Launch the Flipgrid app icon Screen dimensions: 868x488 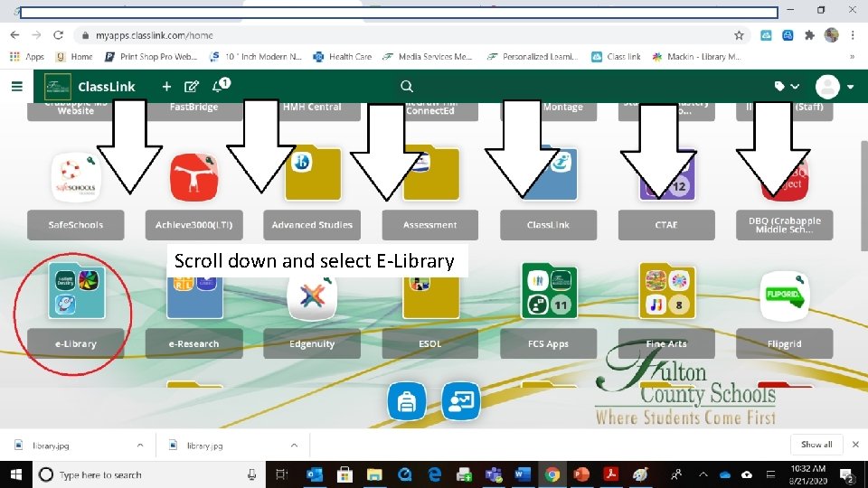pos(785,296)
